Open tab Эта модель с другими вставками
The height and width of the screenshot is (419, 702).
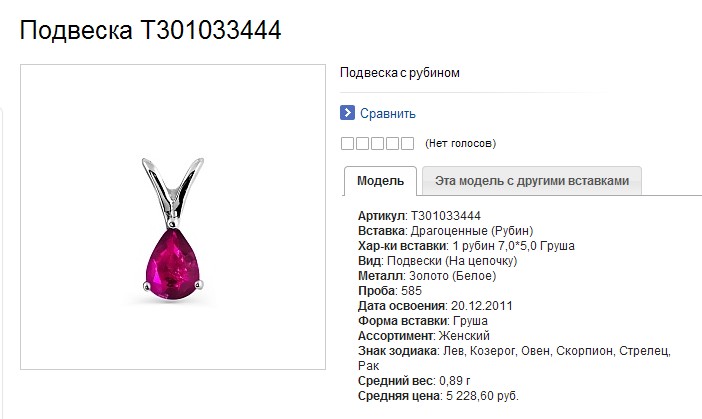tap(532, 181)
